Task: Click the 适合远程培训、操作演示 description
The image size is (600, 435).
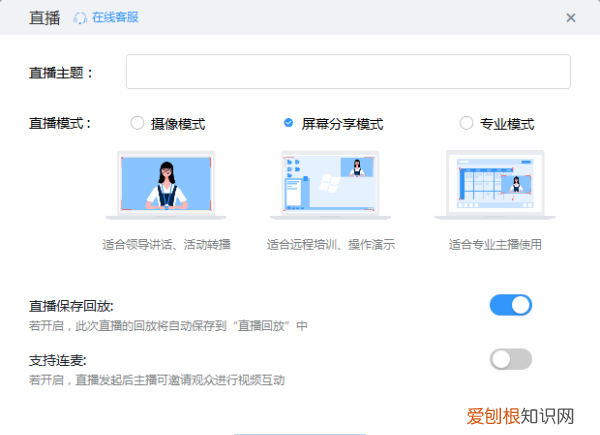Action: 331,244
